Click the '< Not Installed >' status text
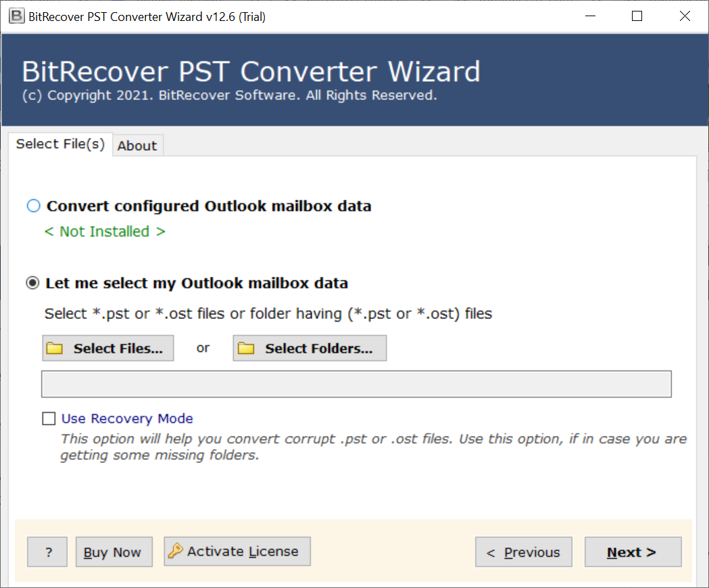This screenshot has height=588, width=709. tap(105, 232)
